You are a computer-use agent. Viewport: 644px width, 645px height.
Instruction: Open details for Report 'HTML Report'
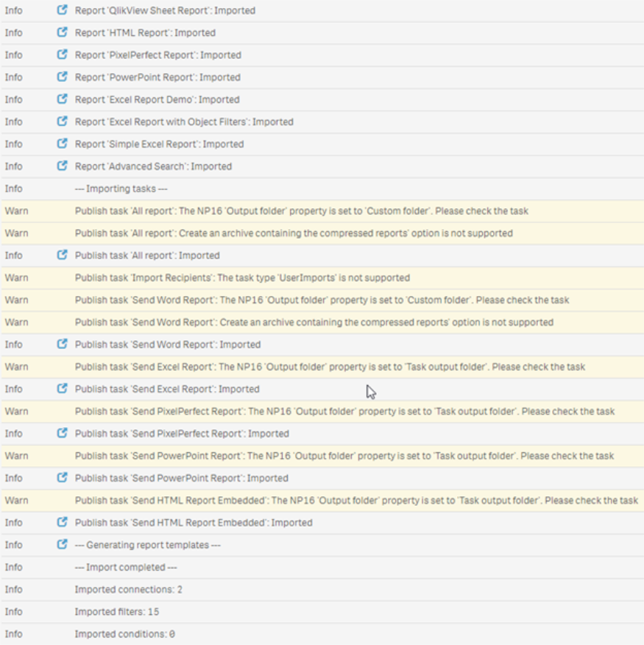pos(63,32)
